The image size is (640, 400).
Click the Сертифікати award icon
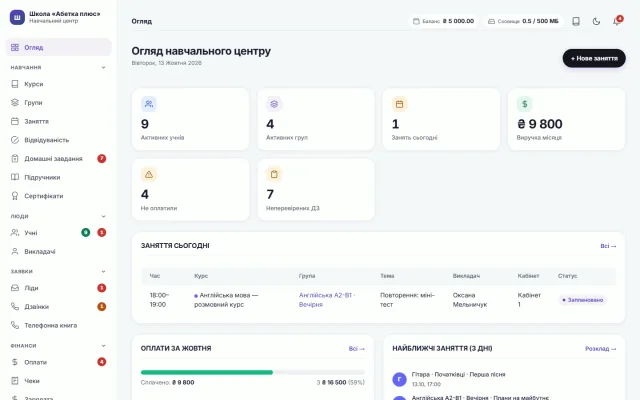(15, 196)
